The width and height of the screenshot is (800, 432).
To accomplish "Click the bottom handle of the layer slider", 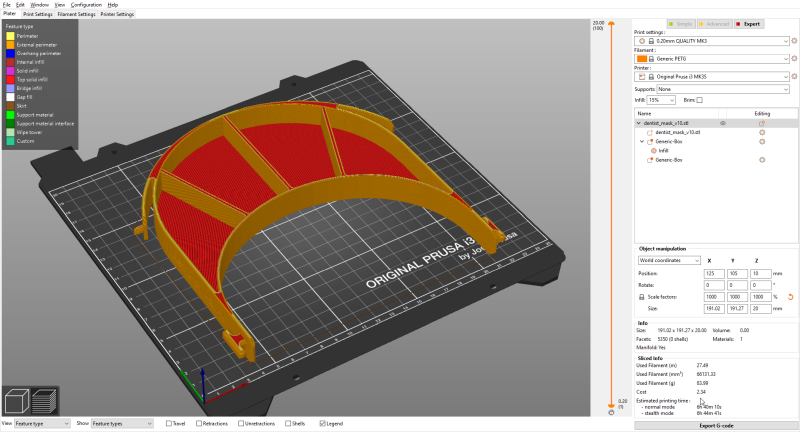I will 611,405.
